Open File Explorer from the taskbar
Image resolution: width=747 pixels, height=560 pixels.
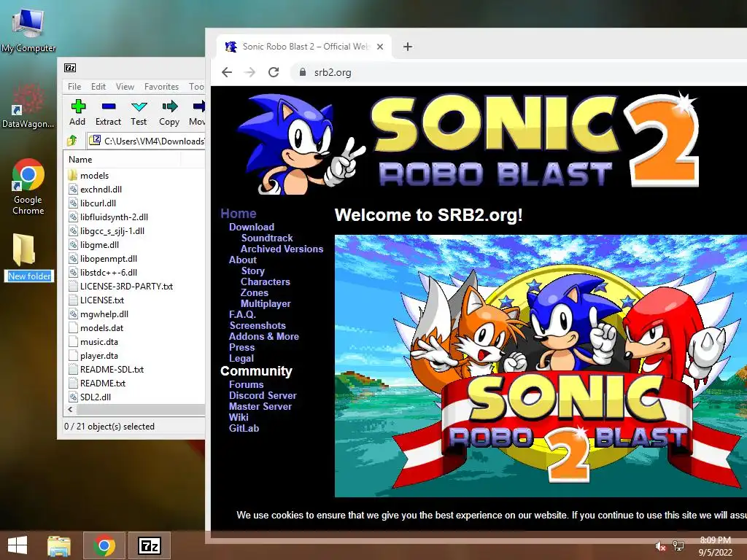59,545
